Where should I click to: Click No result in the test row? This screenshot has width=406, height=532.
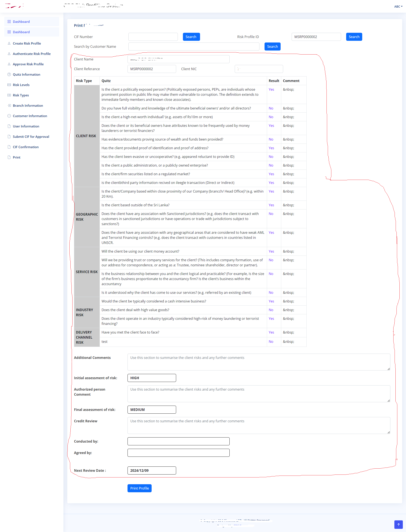click(271, 342)
